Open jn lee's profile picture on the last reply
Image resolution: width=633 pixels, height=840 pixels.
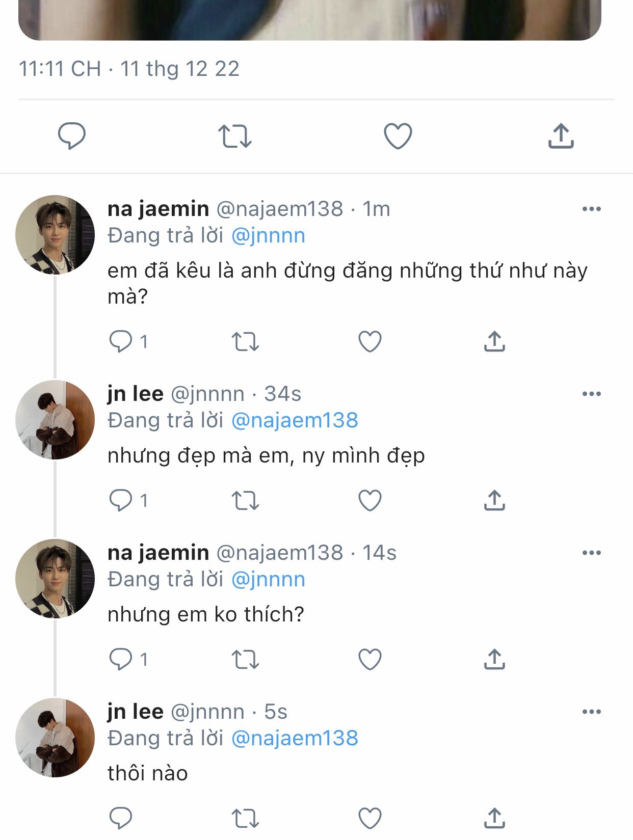coord(55,738)
